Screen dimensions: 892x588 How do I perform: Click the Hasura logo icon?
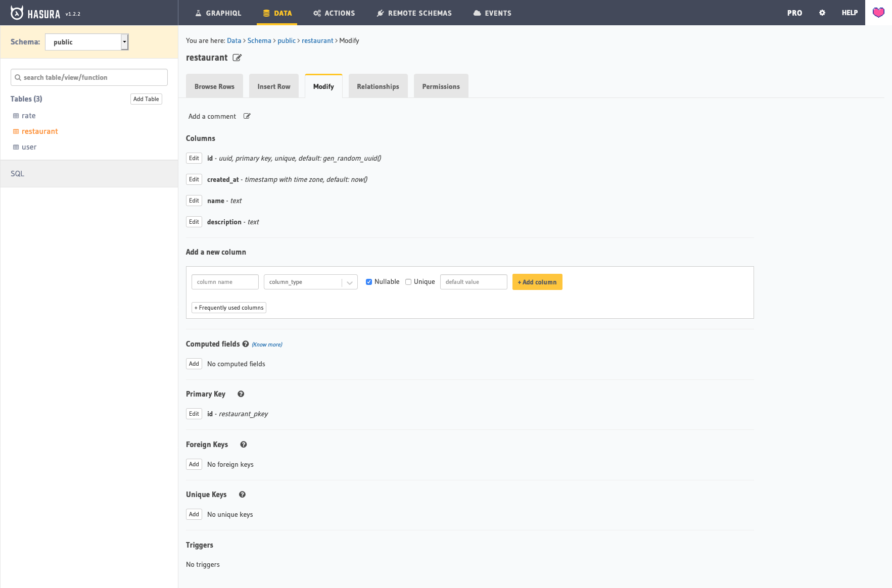17,13
